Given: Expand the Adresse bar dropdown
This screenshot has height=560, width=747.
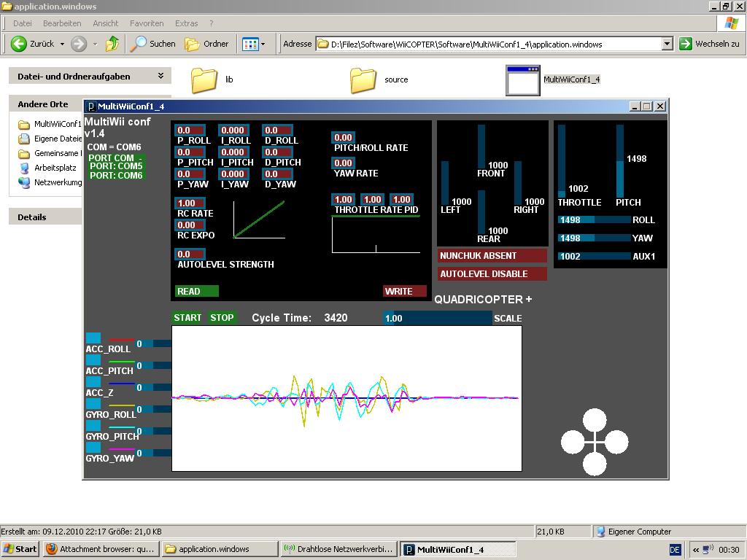Looking at the screenshot, I should tap(667, 44).
